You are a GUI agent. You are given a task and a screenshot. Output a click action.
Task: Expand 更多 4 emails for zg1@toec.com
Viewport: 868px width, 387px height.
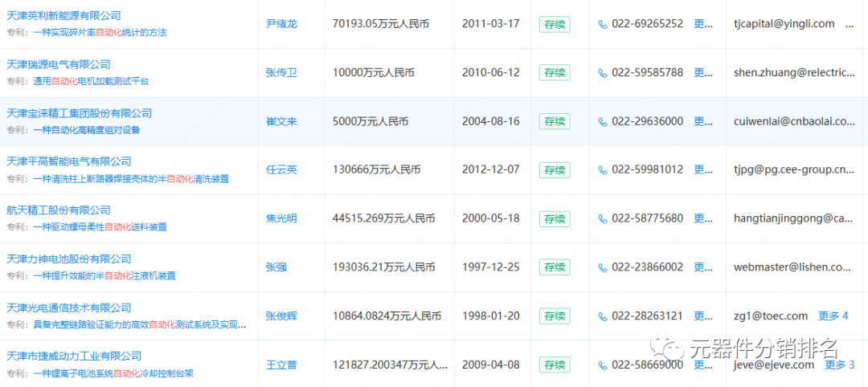(833, 316)
